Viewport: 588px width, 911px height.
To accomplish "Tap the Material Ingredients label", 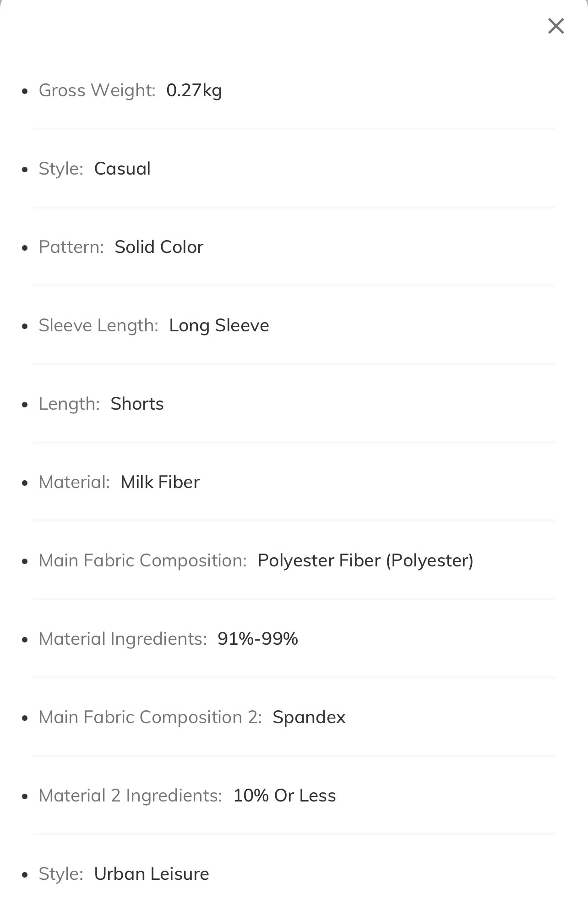I will [x=123, y=639].
